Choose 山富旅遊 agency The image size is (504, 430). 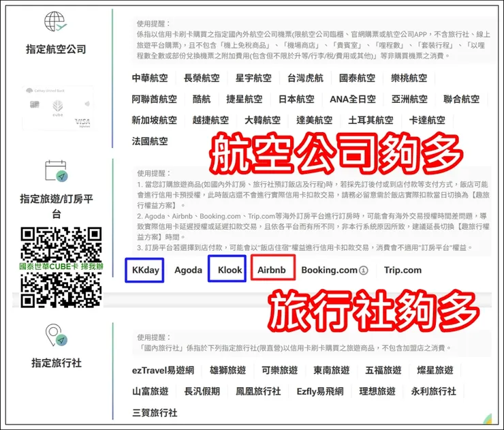(150, 391)
